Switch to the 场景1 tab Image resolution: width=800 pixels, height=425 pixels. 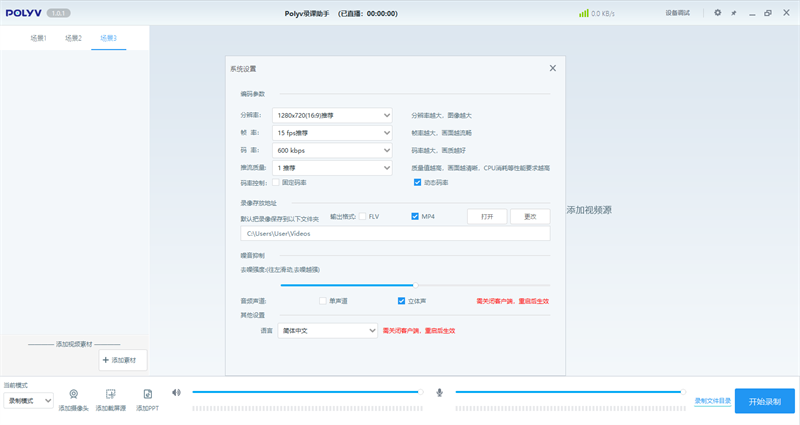pyautogui.click(x=38, y=38)
